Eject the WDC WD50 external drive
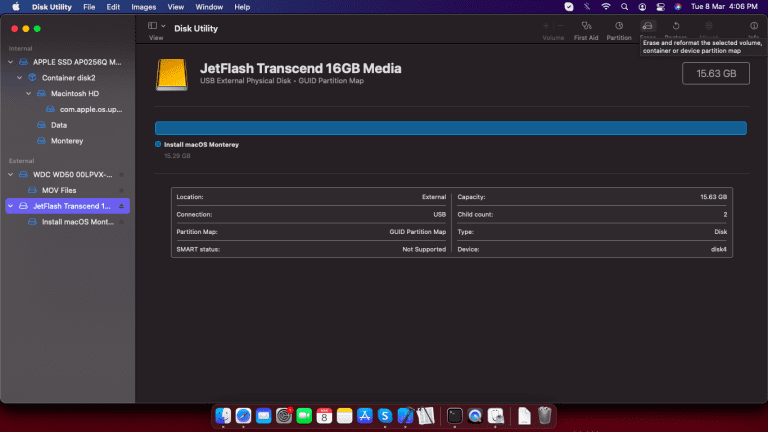This screenshot has width=768, height=432. pos(121,175)
